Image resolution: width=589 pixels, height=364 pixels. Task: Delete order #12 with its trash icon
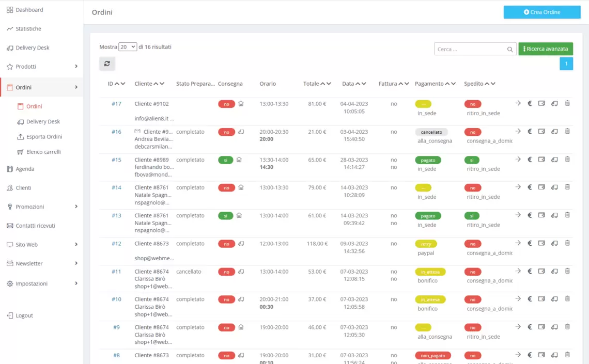pyautogui.click(x=567, y=243)
